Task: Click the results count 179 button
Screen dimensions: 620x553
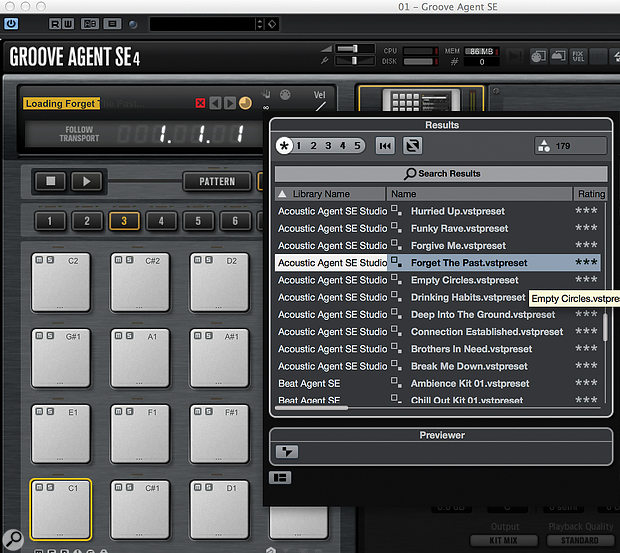Action: pos(571,146)
